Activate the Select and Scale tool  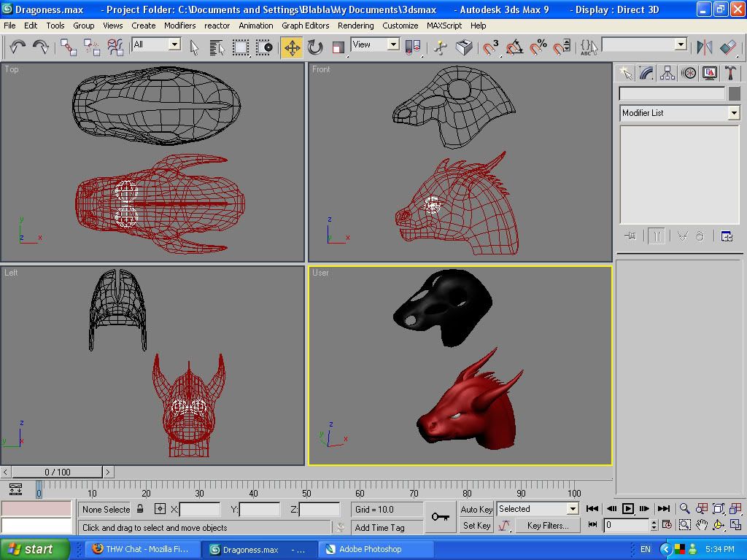[338, 47]
